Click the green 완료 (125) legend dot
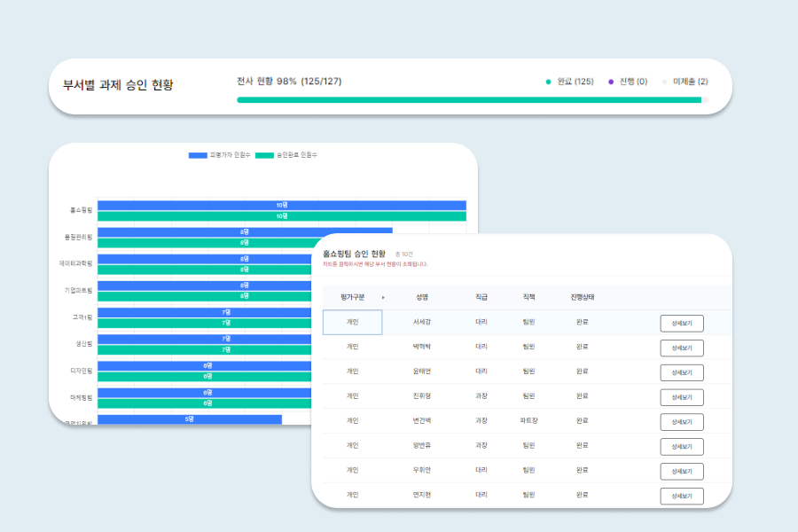 pyautogui.click(x=549, y=82)
